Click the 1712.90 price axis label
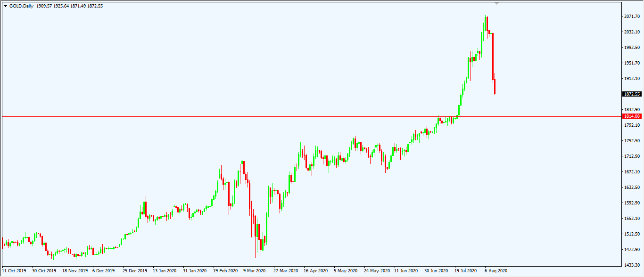The width and height of the screenshot is (644, 277). click(x=632, y=156)
